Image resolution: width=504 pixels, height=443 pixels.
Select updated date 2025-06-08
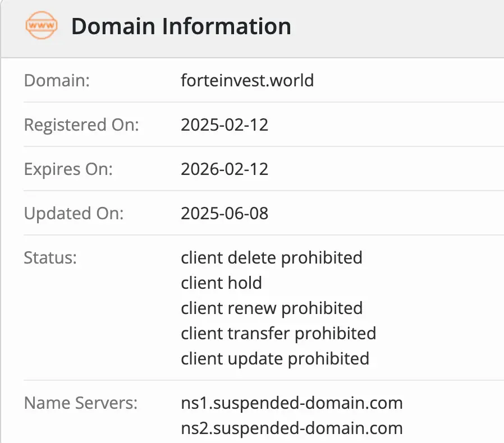coord(224,213)
